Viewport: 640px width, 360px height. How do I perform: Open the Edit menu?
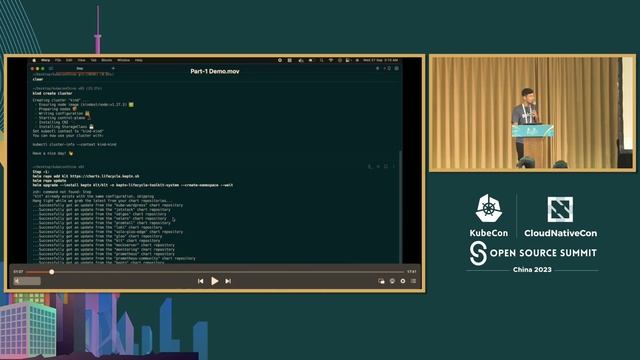[x=69, y=60]
